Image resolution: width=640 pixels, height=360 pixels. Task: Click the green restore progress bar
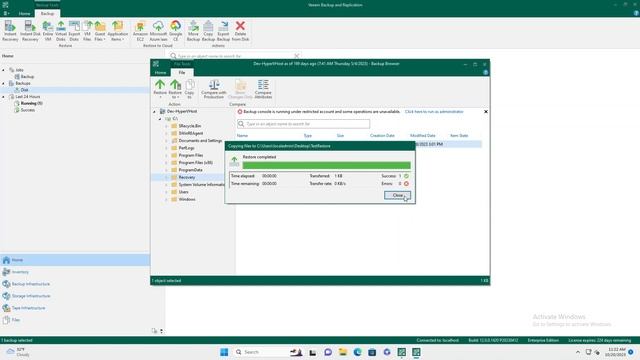(x=327, y=165)
